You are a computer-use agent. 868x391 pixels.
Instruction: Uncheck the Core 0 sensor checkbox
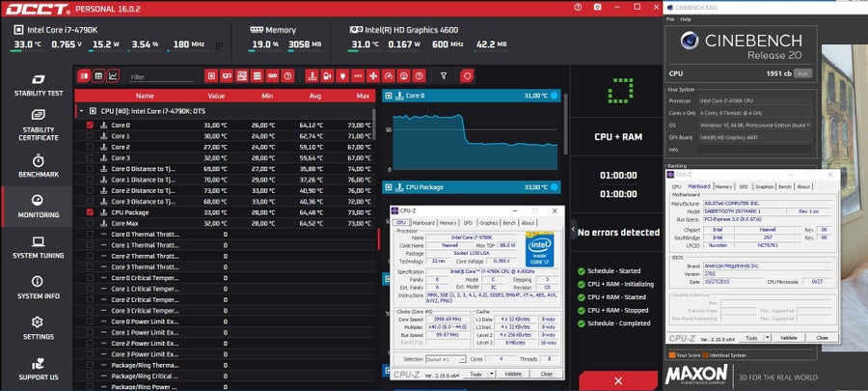[x=90, y=126]
